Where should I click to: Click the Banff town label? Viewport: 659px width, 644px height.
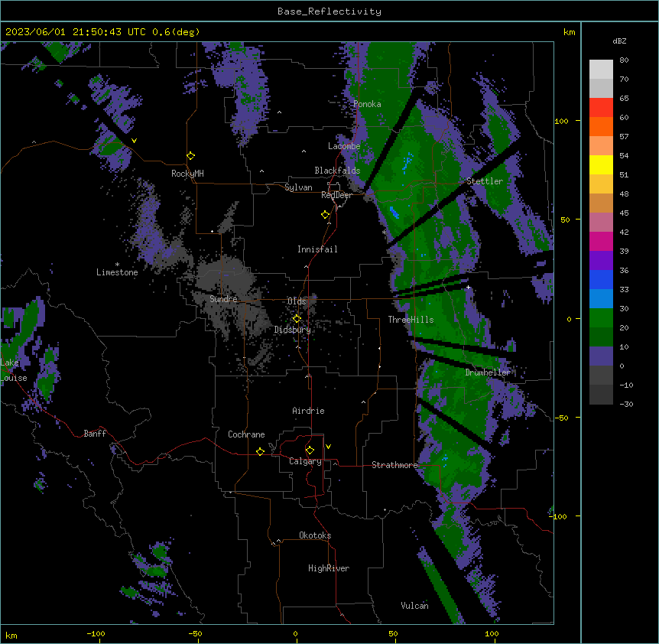pos(95,434)
